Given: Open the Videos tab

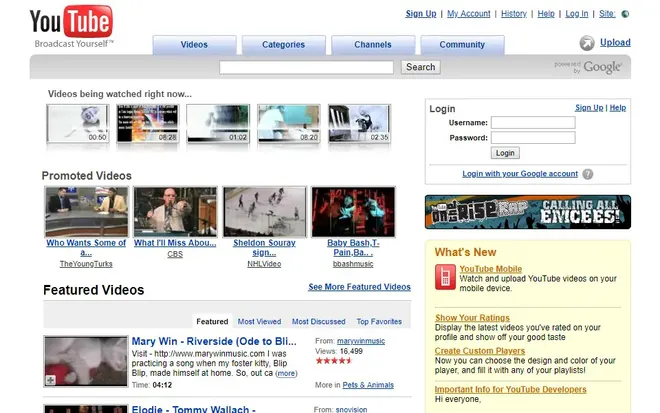Looking at the screenshot, I should [x=194, y=45].
